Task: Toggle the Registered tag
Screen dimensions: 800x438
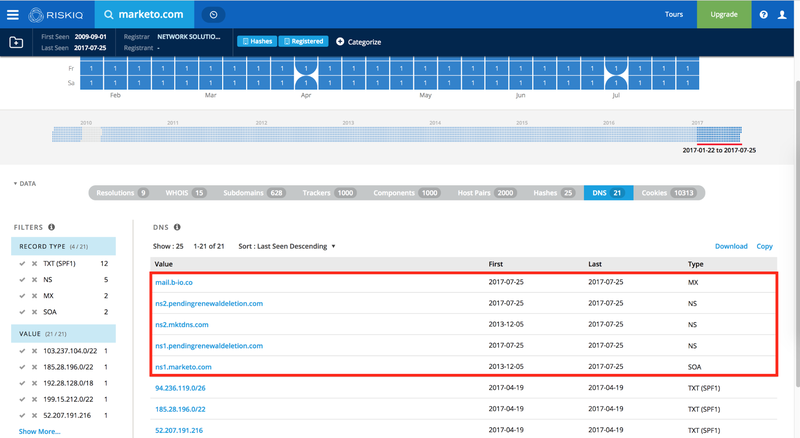Action: tap(304, 41)
